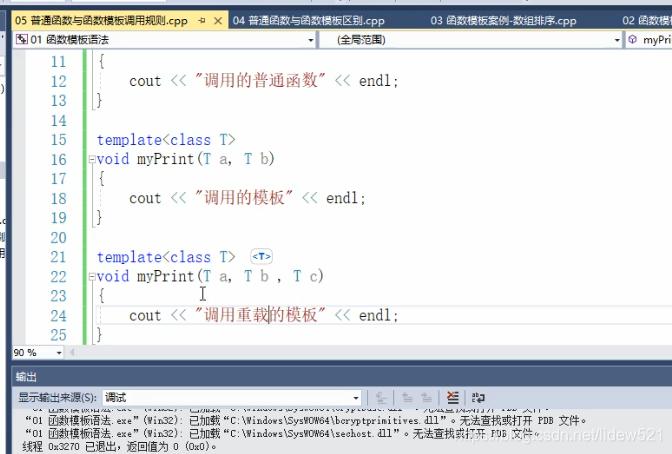Screen dimensions: 672x454
Task: Open the 90 % zoom level dropdown
Action: click(x=59, y=353)
